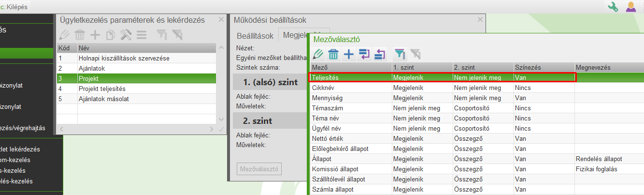The image size is (644, 195).
Task: Add a new field with the blue plus icon
Action: 349,54
